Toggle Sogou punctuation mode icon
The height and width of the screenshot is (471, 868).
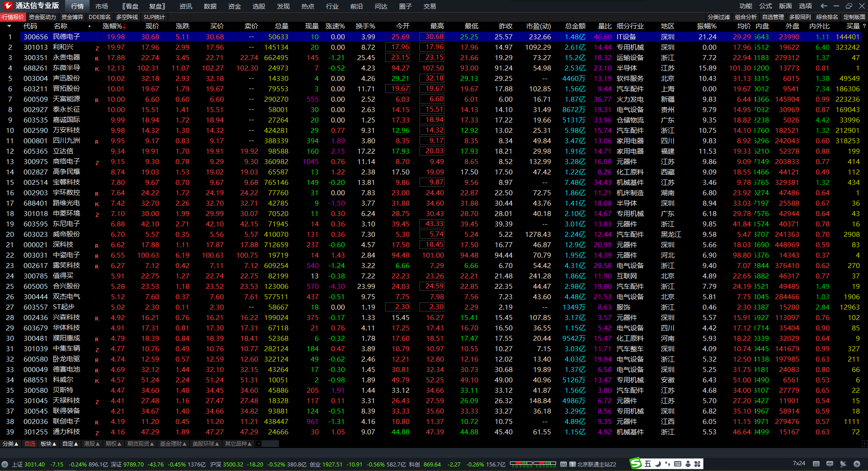click(x=668, y=464)
